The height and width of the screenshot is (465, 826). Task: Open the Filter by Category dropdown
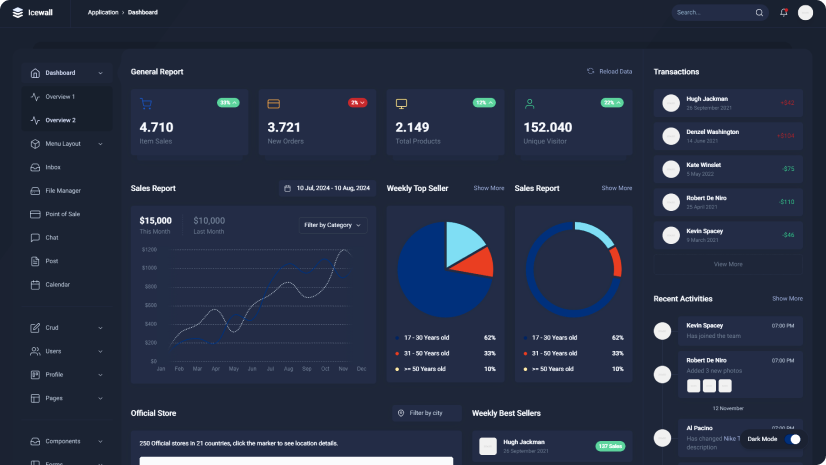(x=333, y=225)
